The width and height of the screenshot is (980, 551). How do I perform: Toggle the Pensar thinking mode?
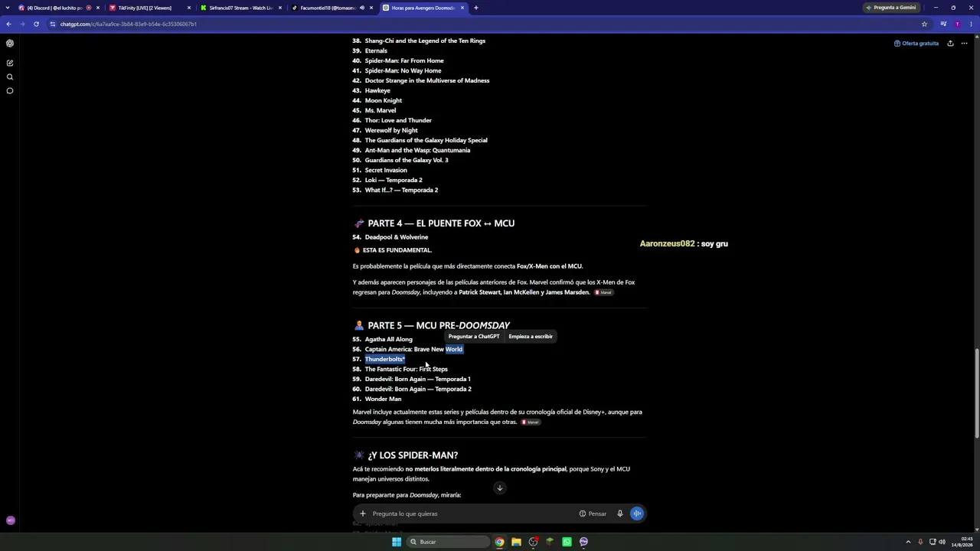(x=593, y=514)
